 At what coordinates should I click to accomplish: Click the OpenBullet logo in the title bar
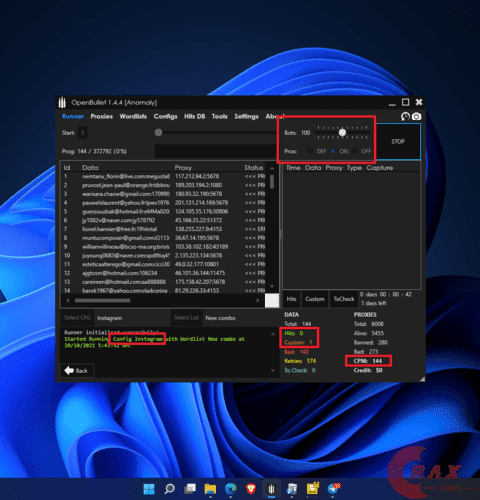(62, 102)
